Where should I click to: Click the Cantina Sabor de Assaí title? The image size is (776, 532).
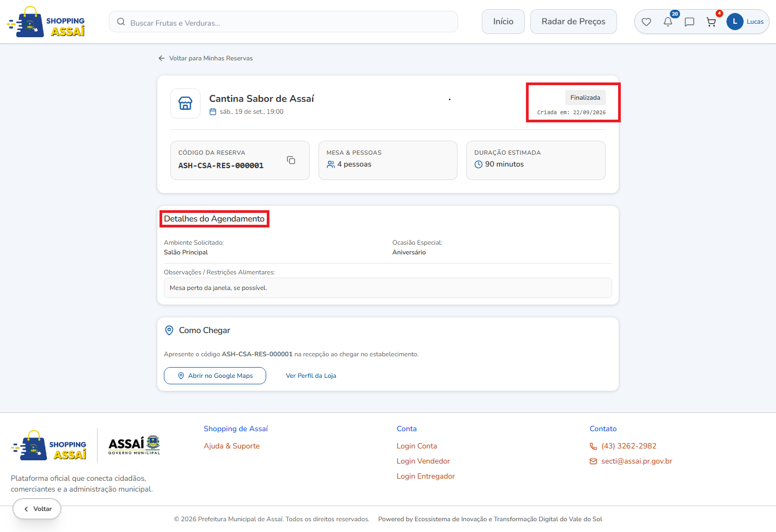pyautogui.click(x=261, y=99)
